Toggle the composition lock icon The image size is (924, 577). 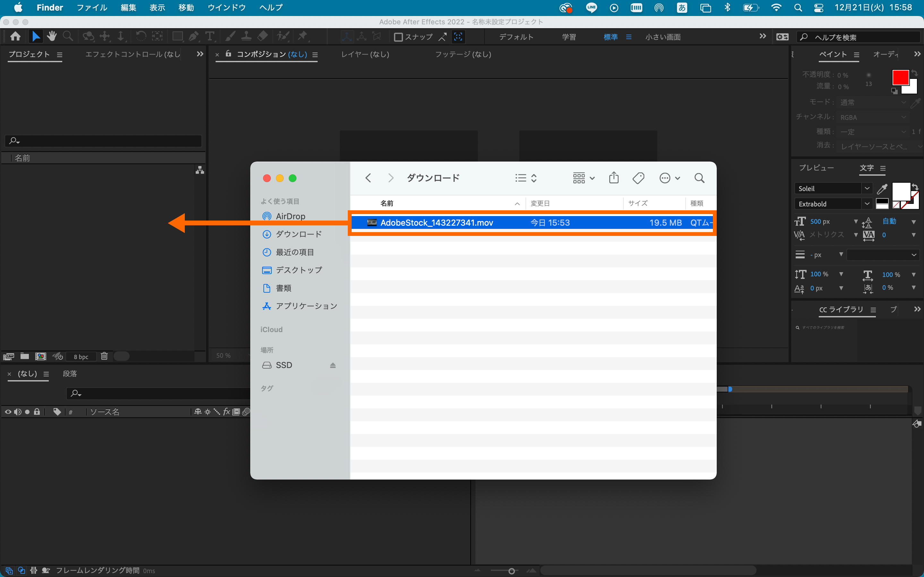coord(228,54)
